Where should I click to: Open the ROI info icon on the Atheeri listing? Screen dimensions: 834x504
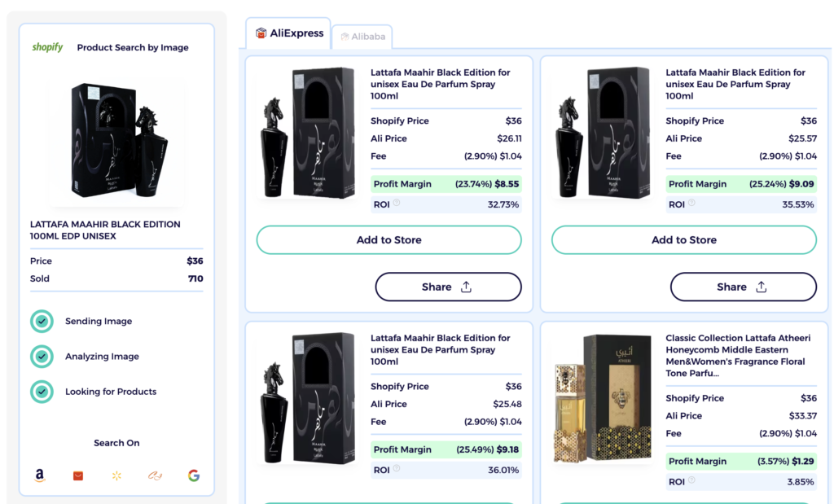(x=692, y=481)
